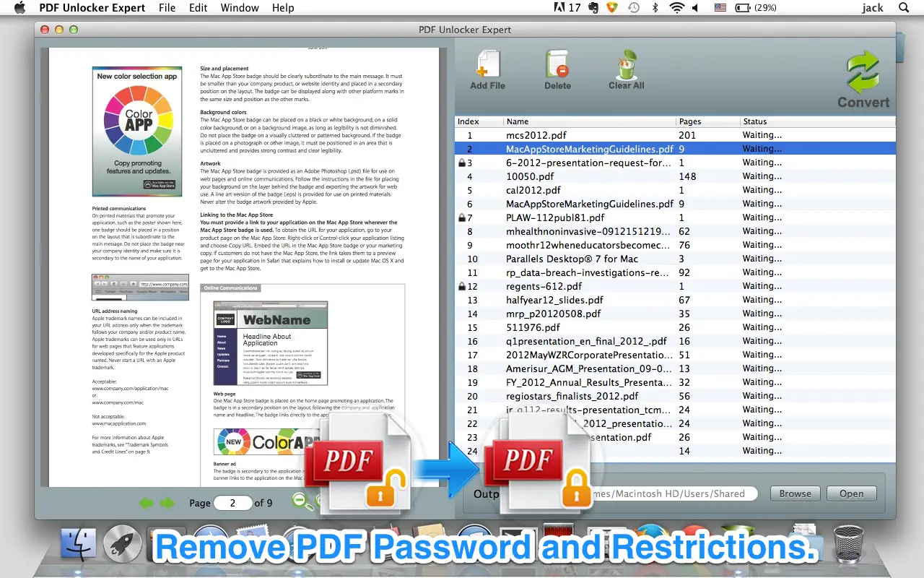
Task: Click the Color APP poster in the preview
Action: pyautogui.click(x=139, y=131)
